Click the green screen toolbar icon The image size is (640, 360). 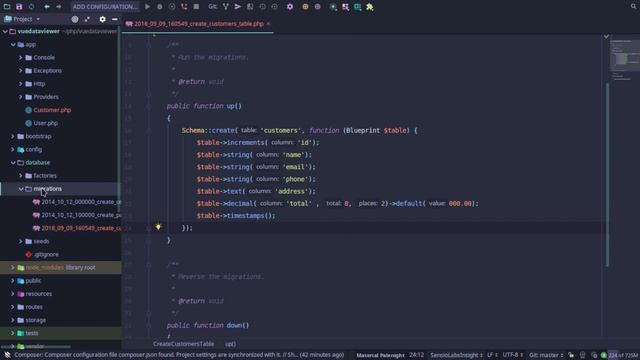click(358, 7)
